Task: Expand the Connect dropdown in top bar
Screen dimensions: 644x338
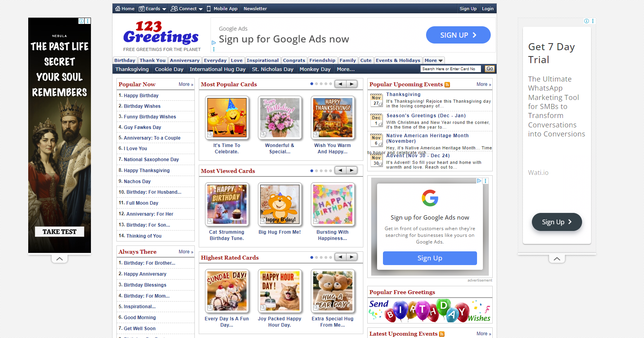Action: (187, 9)
